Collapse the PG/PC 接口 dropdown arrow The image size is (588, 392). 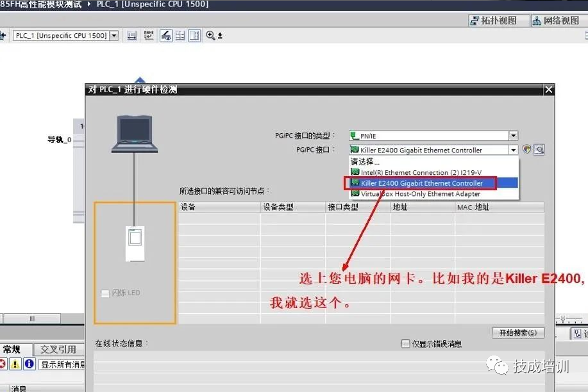click(514, 150)
